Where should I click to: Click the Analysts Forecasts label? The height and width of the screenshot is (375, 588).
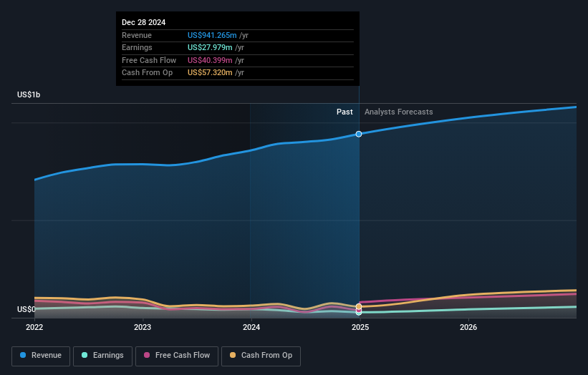tap(399, 112)
